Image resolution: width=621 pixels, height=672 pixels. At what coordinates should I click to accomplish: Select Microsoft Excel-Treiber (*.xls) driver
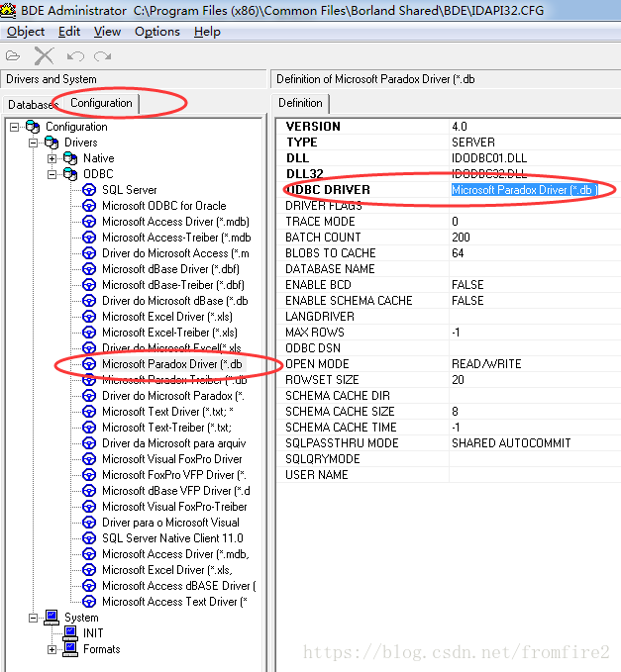[169, 333]
